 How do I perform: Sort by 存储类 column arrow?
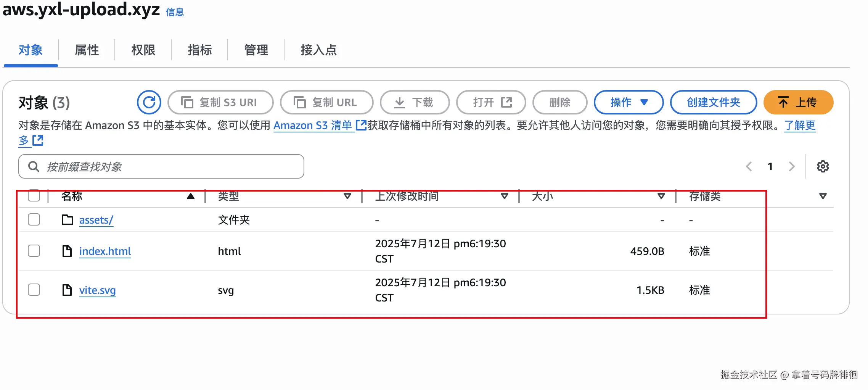tap(823, 196)
